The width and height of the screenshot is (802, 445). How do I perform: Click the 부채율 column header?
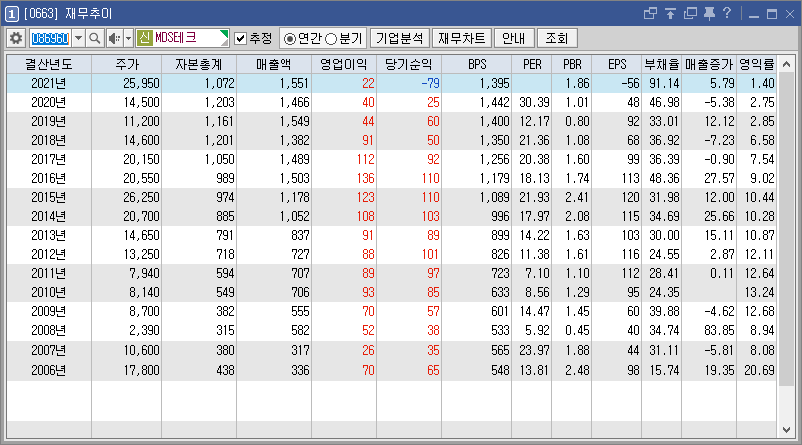[x=661, y=64]
